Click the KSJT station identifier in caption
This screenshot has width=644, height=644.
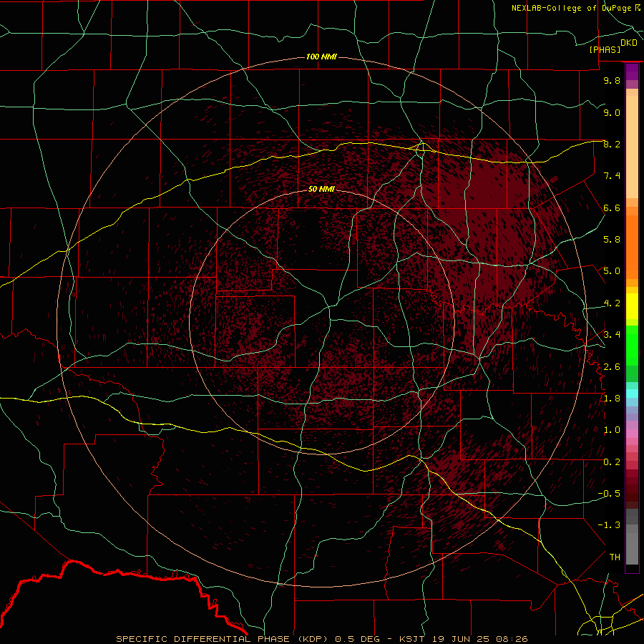413,639
